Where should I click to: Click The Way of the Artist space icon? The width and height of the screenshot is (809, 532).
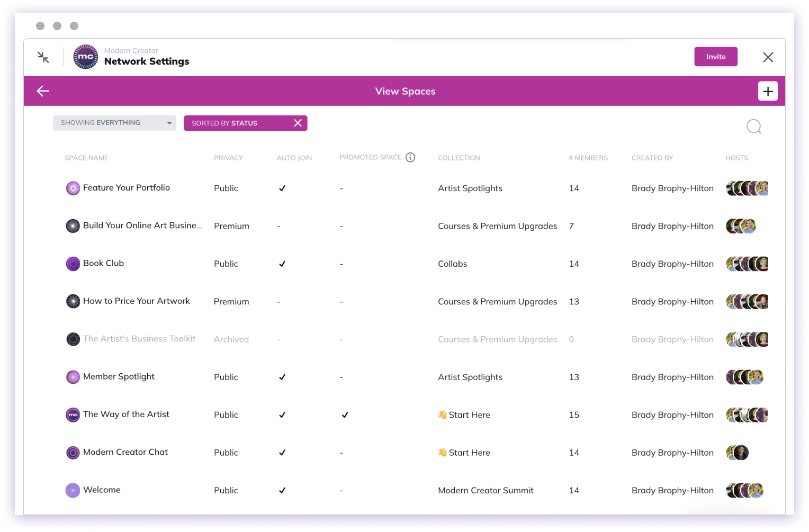73,415
